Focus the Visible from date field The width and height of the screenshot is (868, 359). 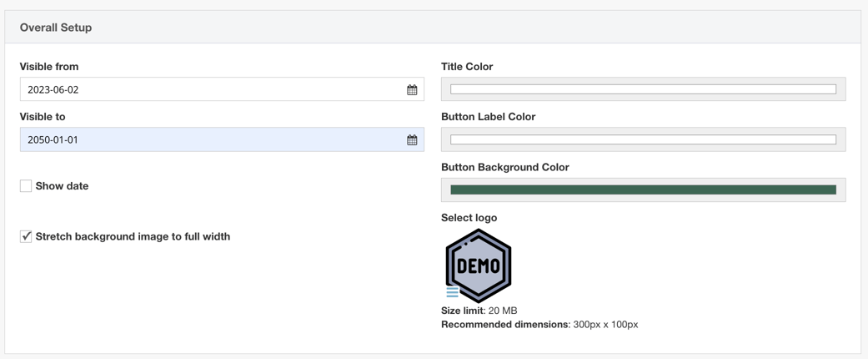click(x=208, y=89)
